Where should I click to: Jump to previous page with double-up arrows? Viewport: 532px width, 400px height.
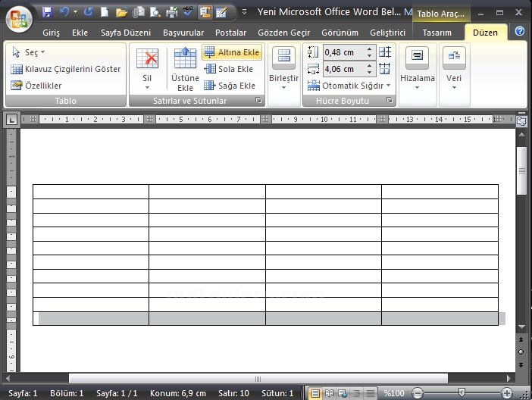[521, 339]
